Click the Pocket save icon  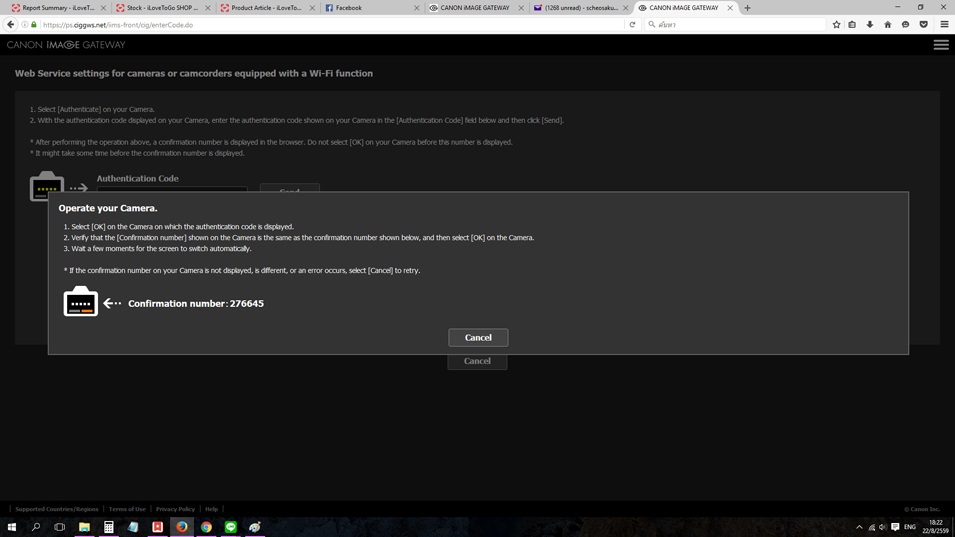923,24
